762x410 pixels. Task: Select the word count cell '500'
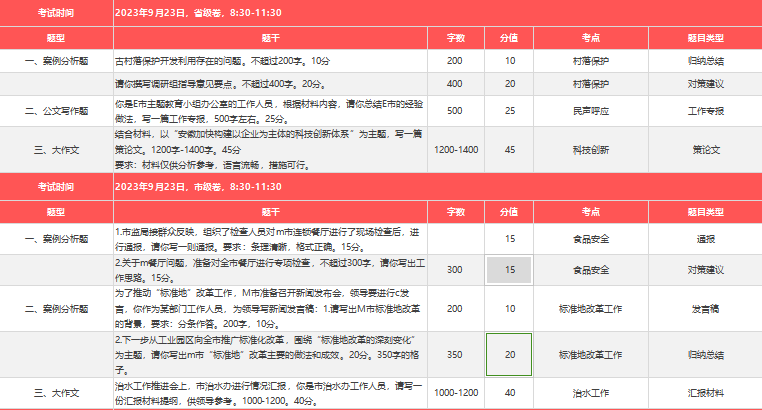point(455,110)
